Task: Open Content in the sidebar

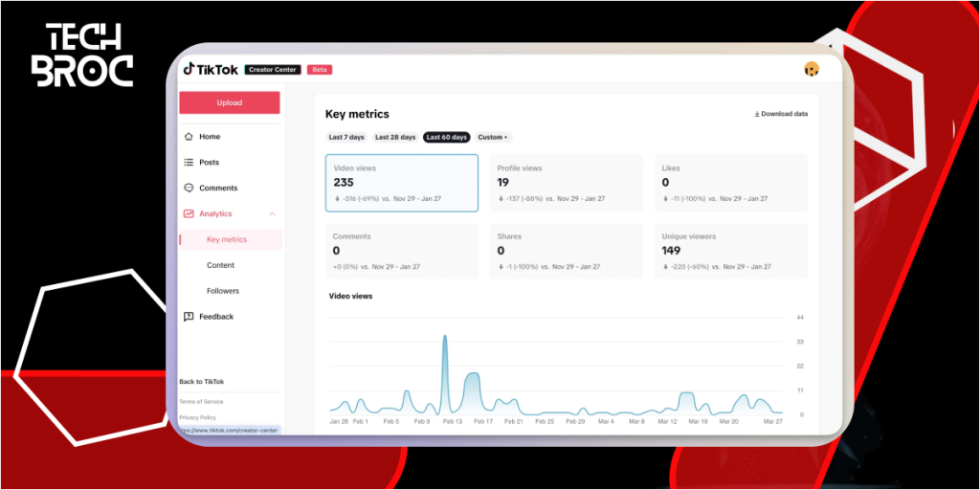Action: coord(221,265)
